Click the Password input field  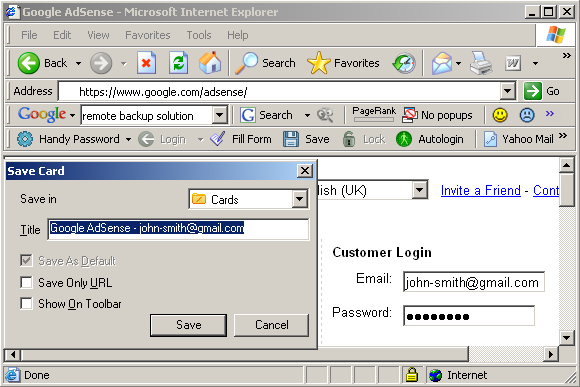click(469, 316)
